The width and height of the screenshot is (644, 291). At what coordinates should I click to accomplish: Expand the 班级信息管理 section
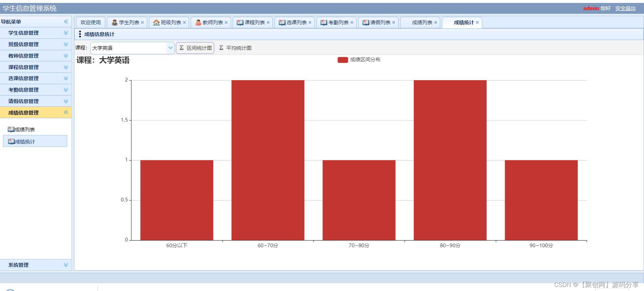click(x=66, y=44)
